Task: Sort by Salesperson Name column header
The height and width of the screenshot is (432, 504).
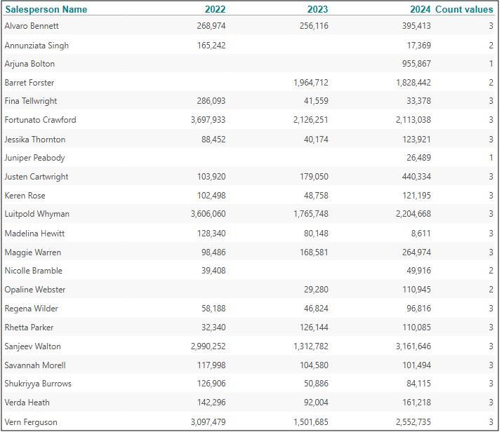Action: pos(46,9)
